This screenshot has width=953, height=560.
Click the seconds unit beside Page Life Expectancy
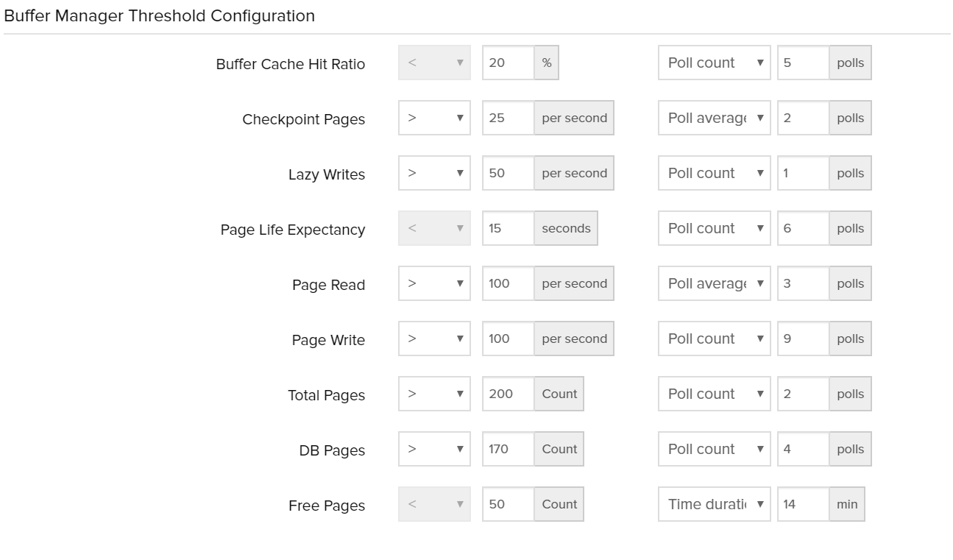point(566,228)
